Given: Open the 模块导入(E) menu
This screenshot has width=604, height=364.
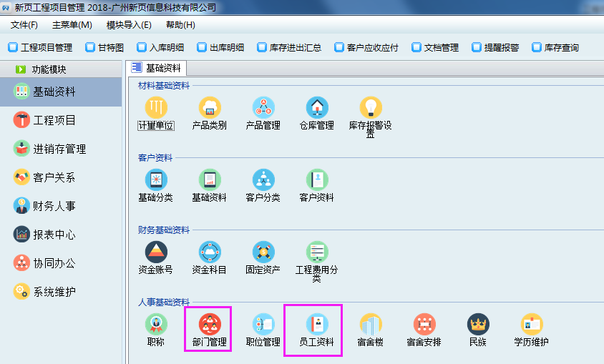Looking at the screenshot, I should (x=129, y=25).
